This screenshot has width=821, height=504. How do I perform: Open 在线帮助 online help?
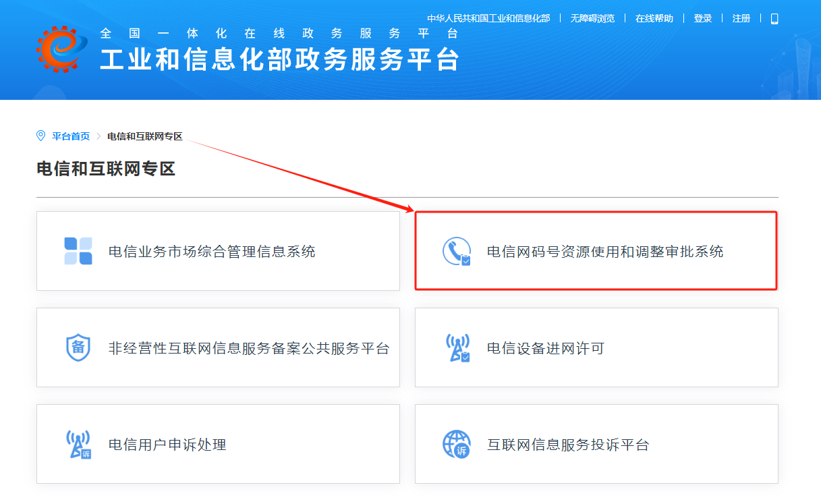click(654, 18)
